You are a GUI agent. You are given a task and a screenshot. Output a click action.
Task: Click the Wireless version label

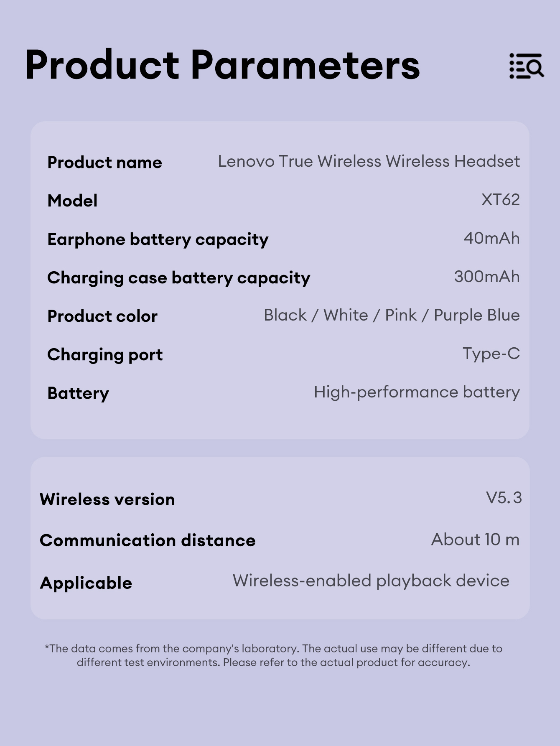(x=107, y=499)
